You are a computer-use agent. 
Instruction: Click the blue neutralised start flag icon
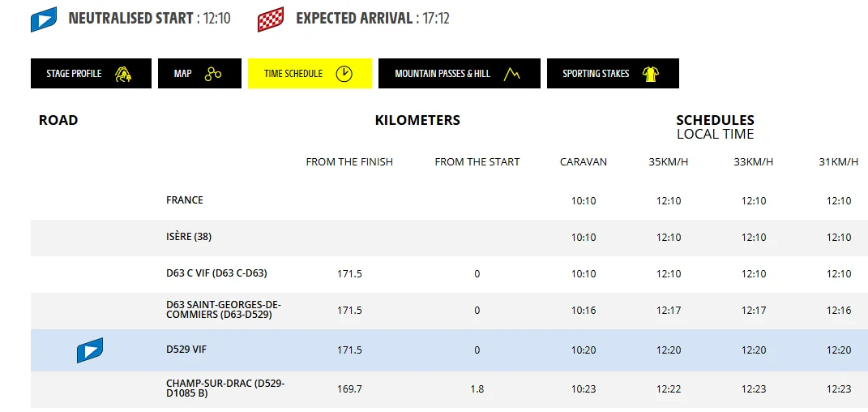[x=43, y=19]
